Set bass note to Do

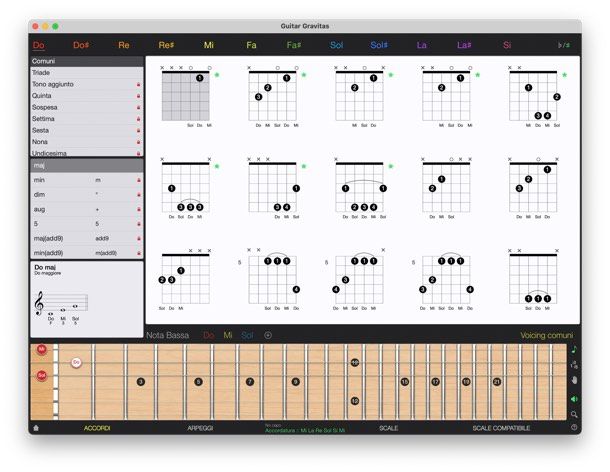209,335
